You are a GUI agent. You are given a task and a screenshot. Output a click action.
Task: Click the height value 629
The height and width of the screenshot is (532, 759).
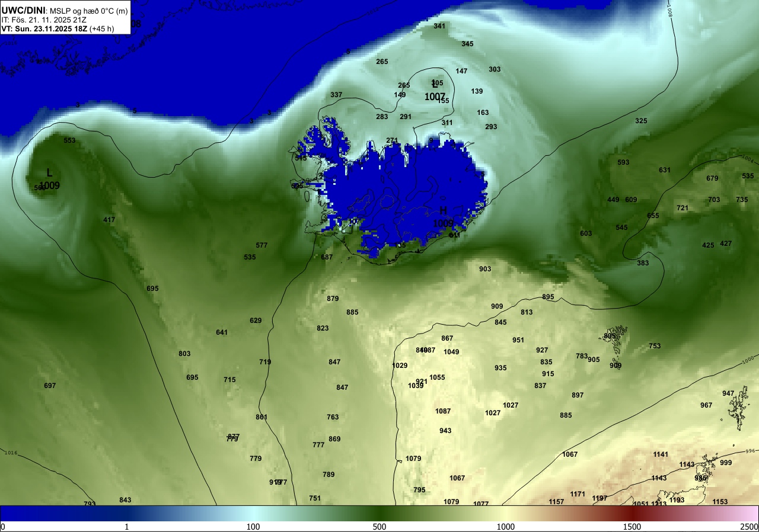point(256,321)
